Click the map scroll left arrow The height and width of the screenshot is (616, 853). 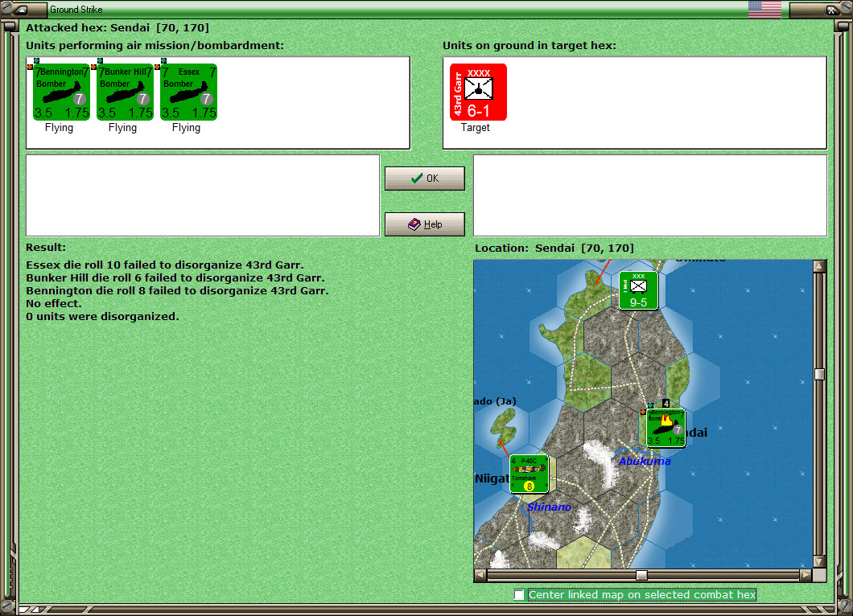pyautogui.click(x=480, y=575)
